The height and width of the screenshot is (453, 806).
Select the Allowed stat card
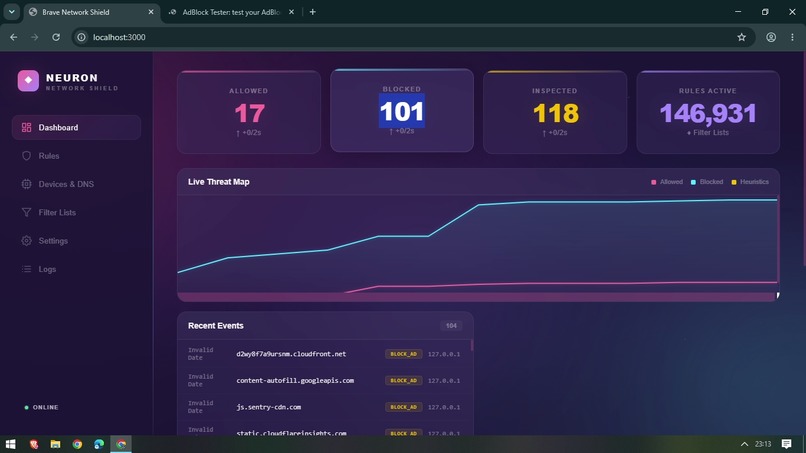(x=249, y=112)
